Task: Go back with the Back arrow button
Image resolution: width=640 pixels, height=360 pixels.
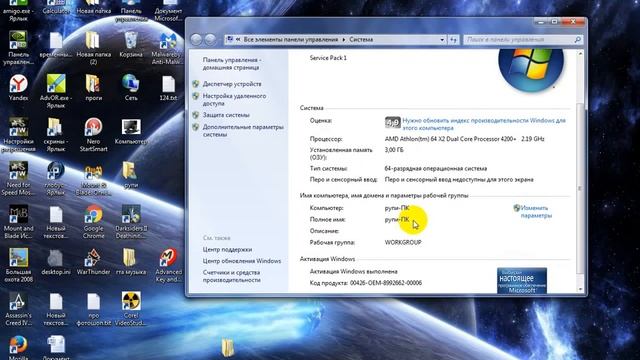Action: click(196, 40)
